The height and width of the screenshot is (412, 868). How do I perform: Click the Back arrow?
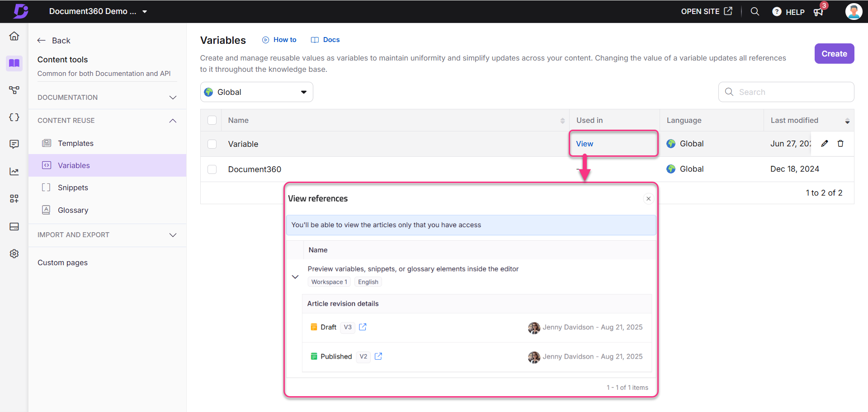42,41
